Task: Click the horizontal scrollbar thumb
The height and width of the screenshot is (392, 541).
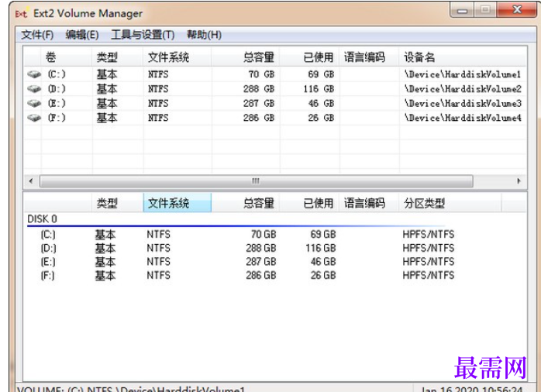Action: [x=256, y=181]
